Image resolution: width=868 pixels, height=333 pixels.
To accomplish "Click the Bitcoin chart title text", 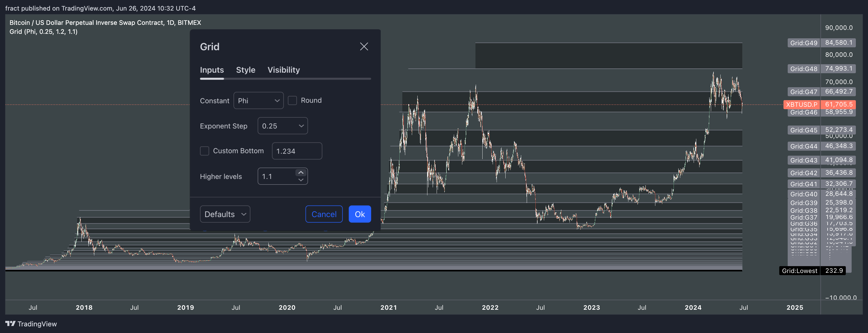I will [x=105, y=22].
